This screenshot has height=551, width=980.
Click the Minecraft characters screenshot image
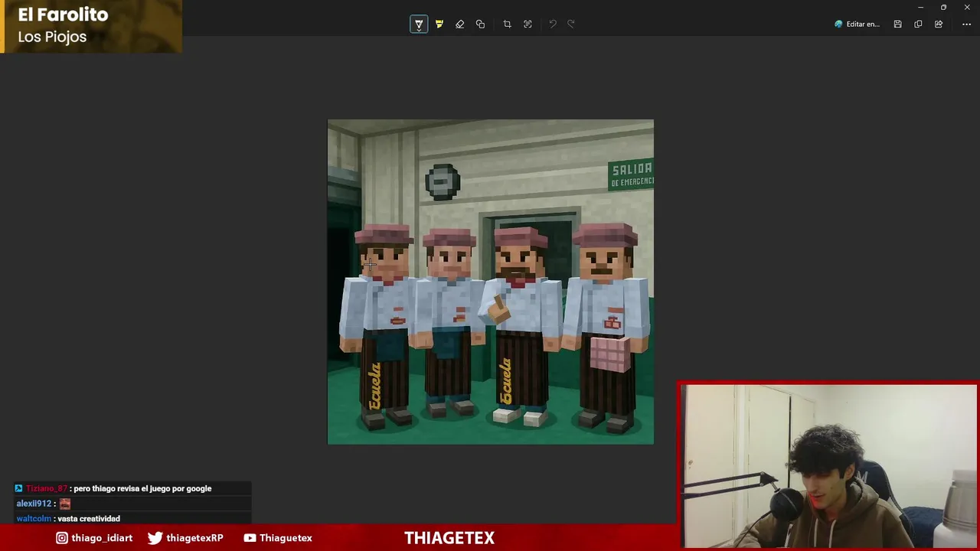tap(491, 282)
